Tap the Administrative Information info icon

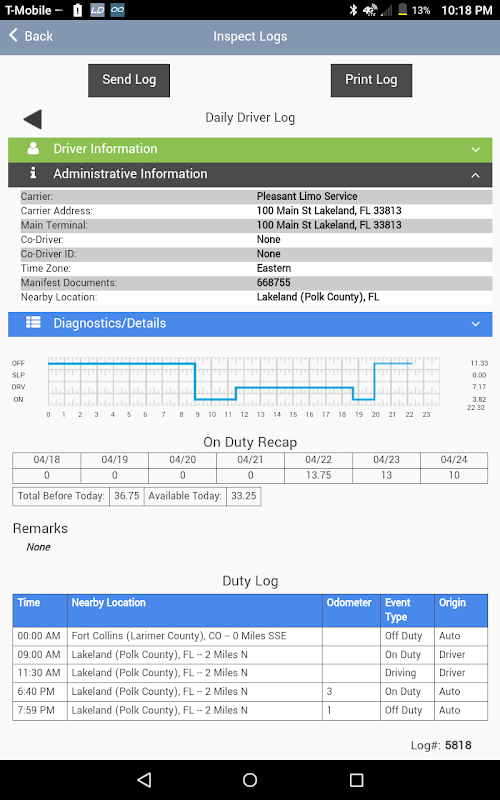(33, 173)
